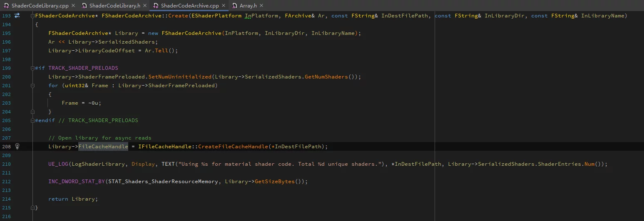
Task: Close the ShaderCodeLibrary.cpp tab
Action: (x=73, y=6)
